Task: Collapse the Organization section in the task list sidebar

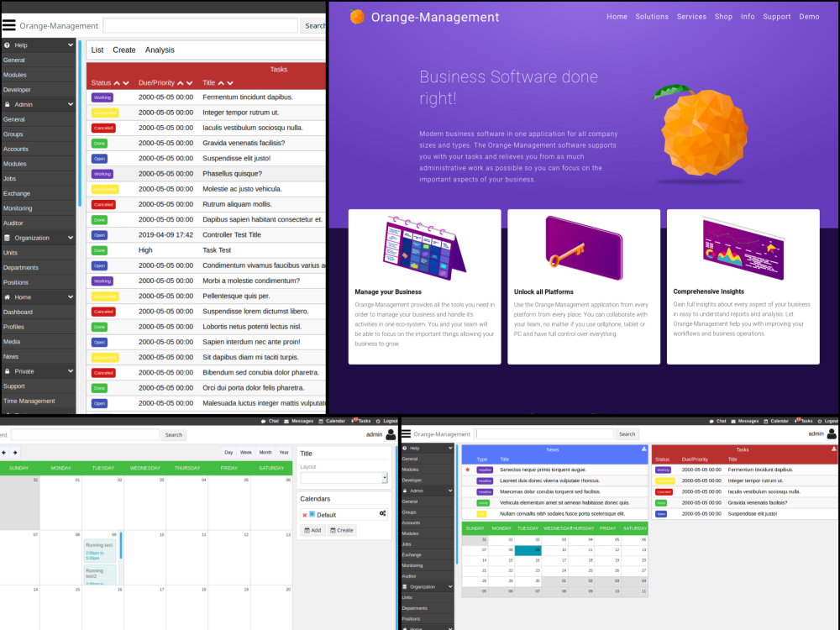Action: [x=71, y=238]
